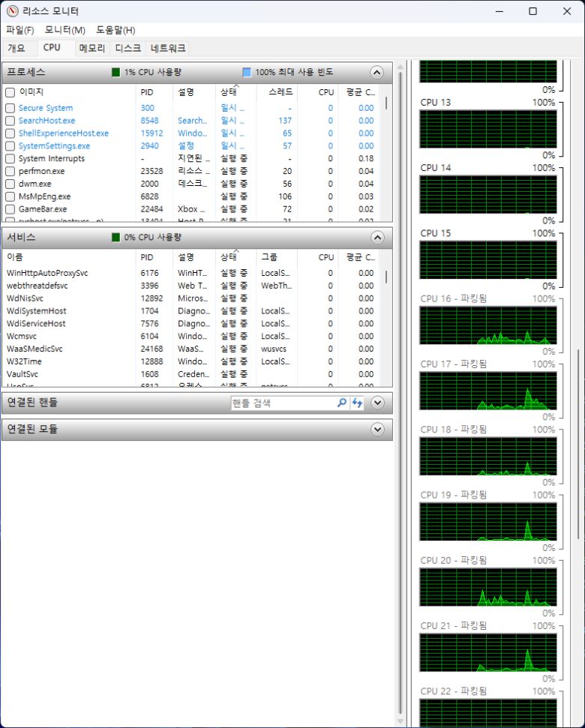Click inside the 핸들 검색 input field

coord(281,403)
